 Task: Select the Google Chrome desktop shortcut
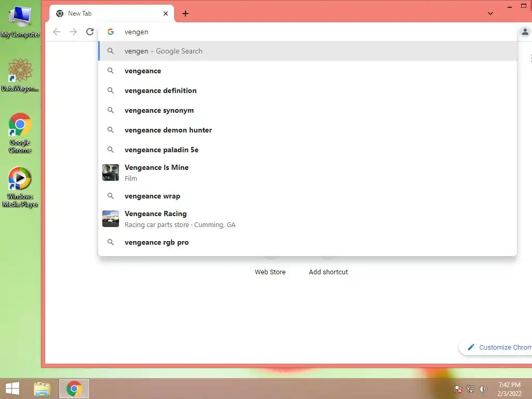click(x=20, y=133)
